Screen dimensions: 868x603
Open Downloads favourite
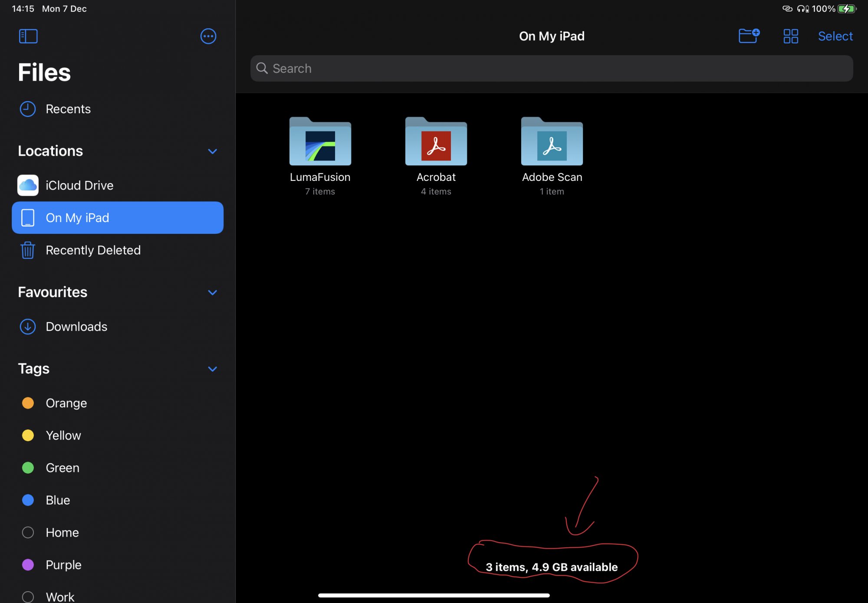click(76, 326)
